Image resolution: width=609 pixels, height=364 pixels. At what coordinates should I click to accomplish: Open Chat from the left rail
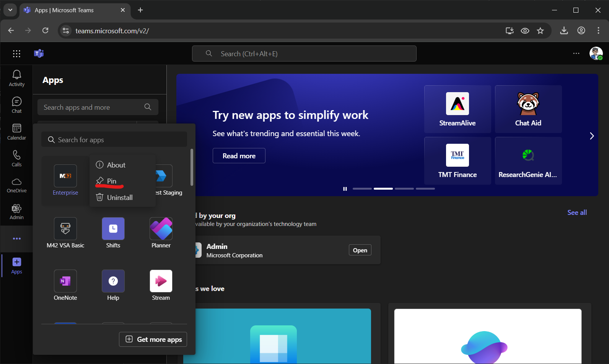(16, 105)
